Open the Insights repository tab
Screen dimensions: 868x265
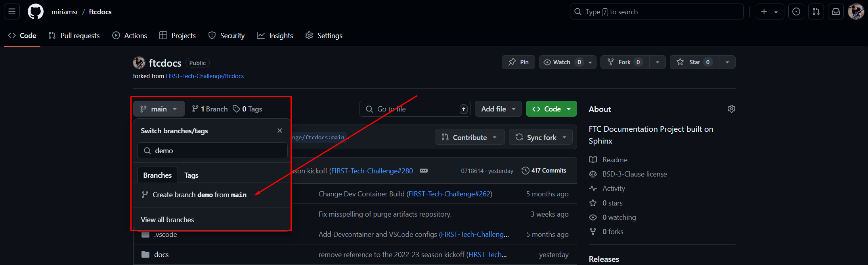[275, 36]
